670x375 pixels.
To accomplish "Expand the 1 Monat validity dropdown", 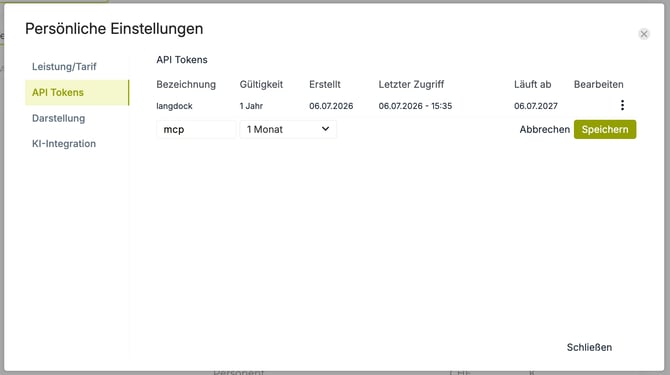I will click(x=288, y=129).
